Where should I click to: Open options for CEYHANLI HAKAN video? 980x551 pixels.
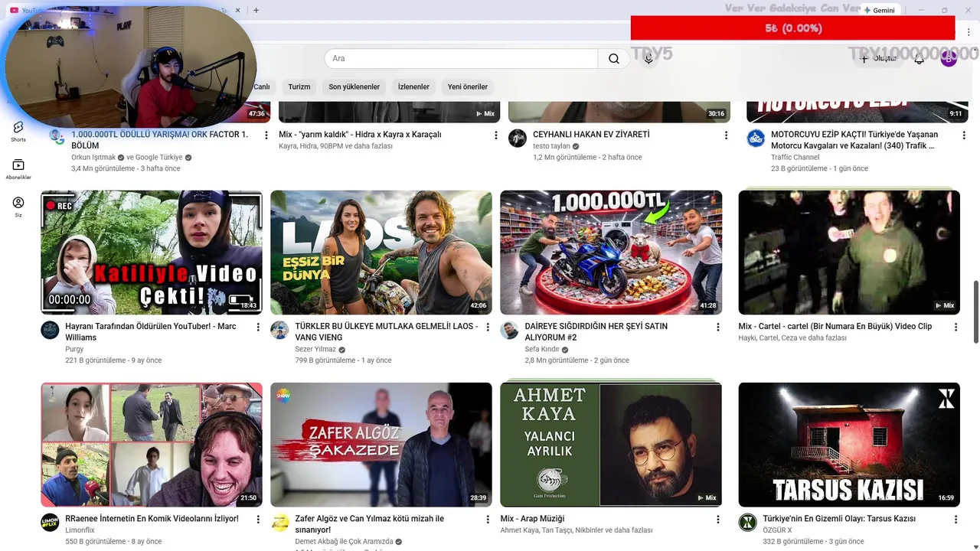(x=726, y=135)
